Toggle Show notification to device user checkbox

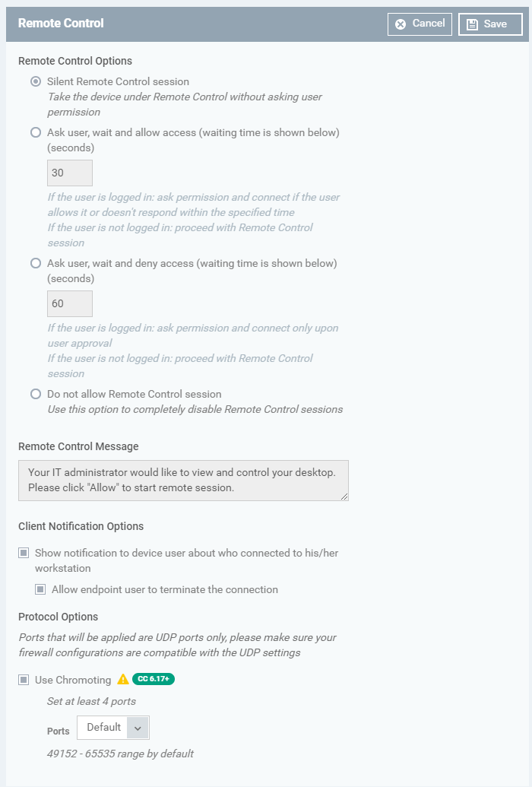(x=24, y=553)
